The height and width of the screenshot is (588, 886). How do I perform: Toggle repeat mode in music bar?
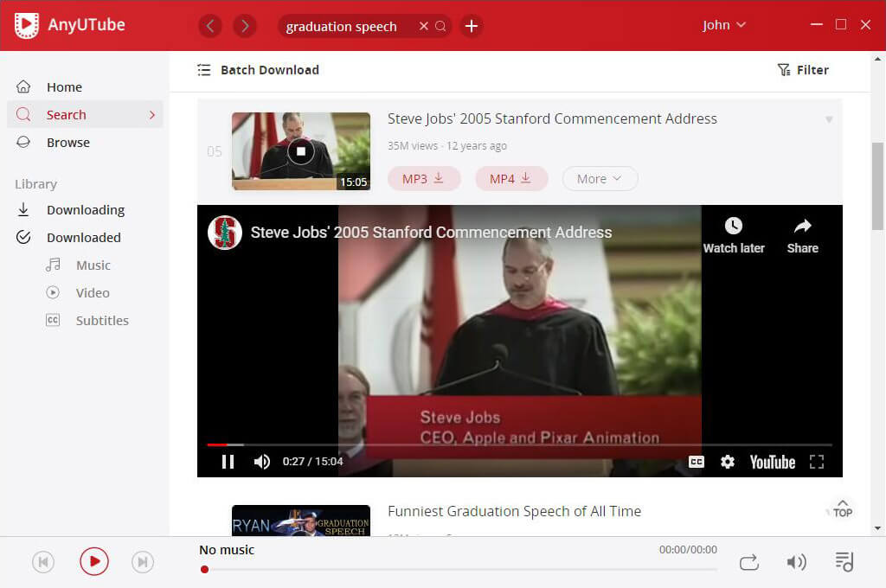coord(749,562)
